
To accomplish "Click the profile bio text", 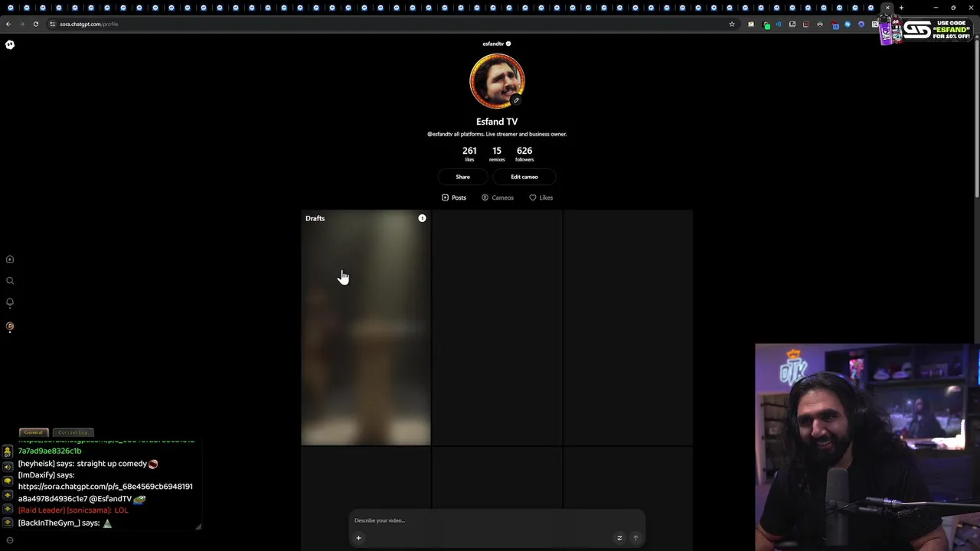I will (x=497, y=134).
